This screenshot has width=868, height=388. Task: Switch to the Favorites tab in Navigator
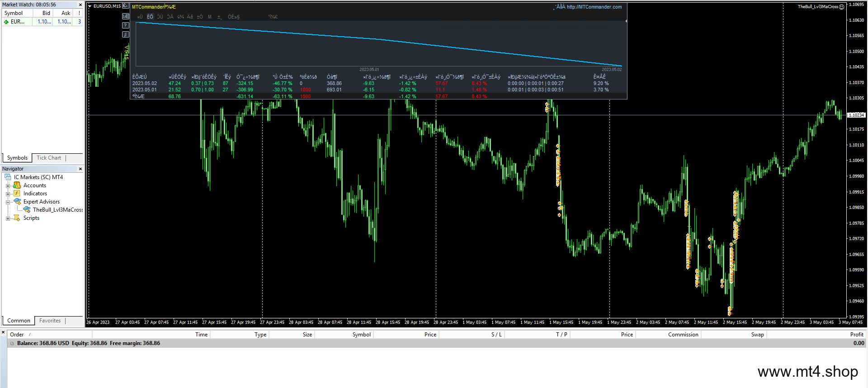click(50, 321)
